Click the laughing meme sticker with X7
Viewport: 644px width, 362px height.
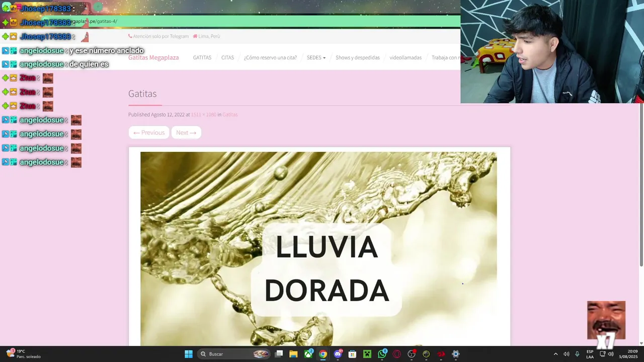606,324
